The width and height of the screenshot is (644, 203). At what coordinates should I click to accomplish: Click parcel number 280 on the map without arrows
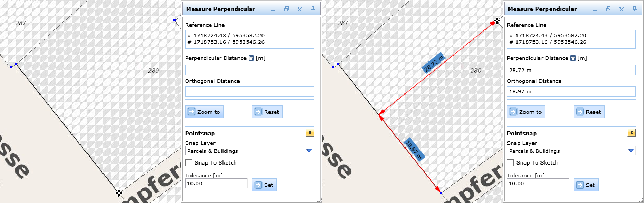(154, 71)
